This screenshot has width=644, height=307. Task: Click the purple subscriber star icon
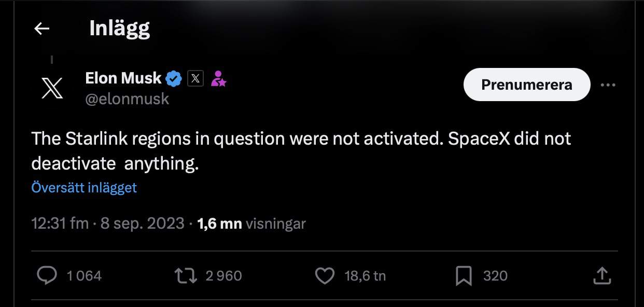pyautogui.click(x=218, y=79)
